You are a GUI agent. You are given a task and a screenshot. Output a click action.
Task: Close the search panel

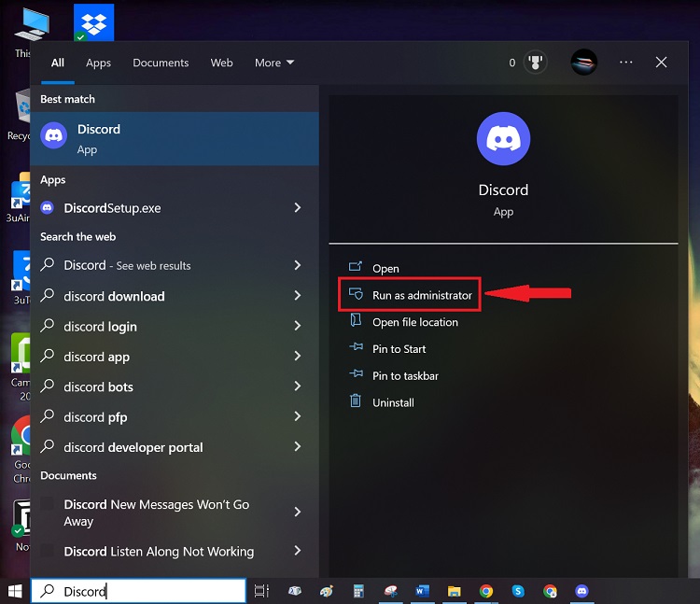(661, 62)
